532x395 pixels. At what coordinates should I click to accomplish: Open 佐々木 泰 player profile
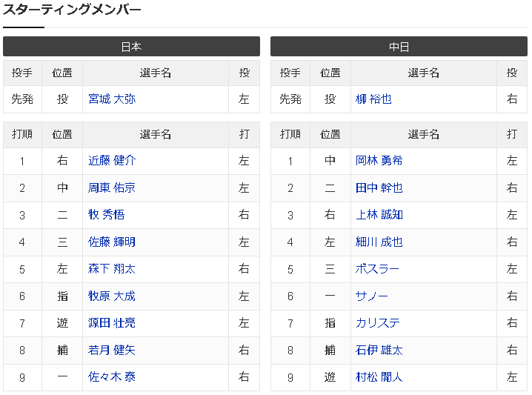point(112,377)
